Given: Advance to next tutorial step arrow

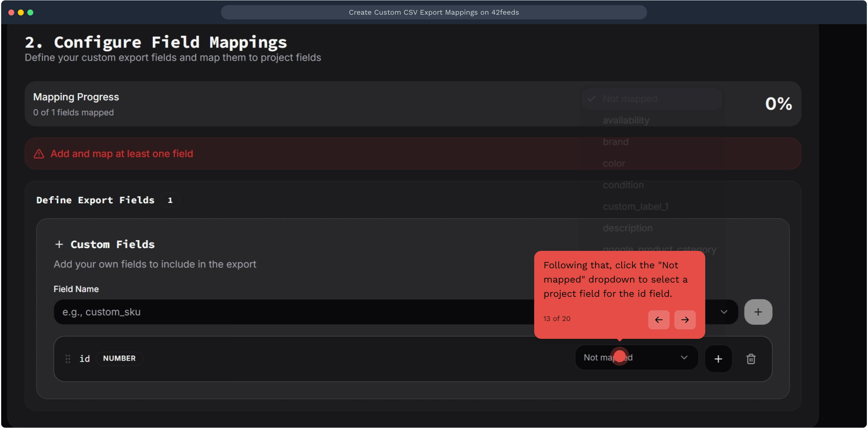Looking at the screenshot, I should (685, 320).
